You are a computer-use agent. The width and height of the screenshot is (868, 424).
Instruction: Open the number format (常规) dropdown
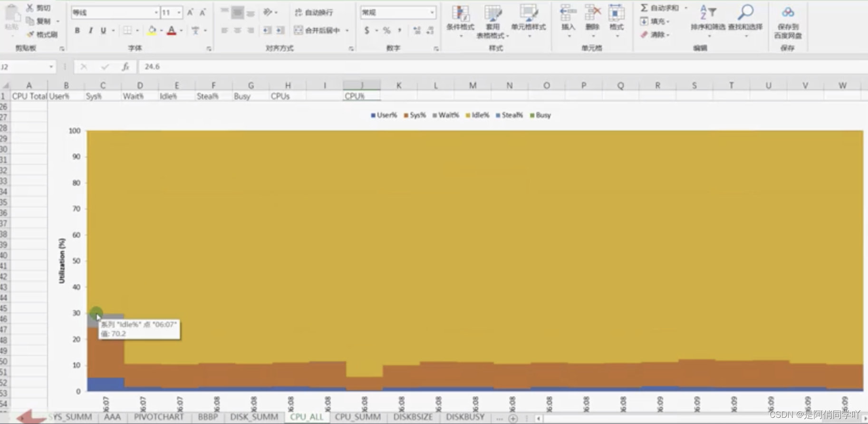tap(432, 12)
